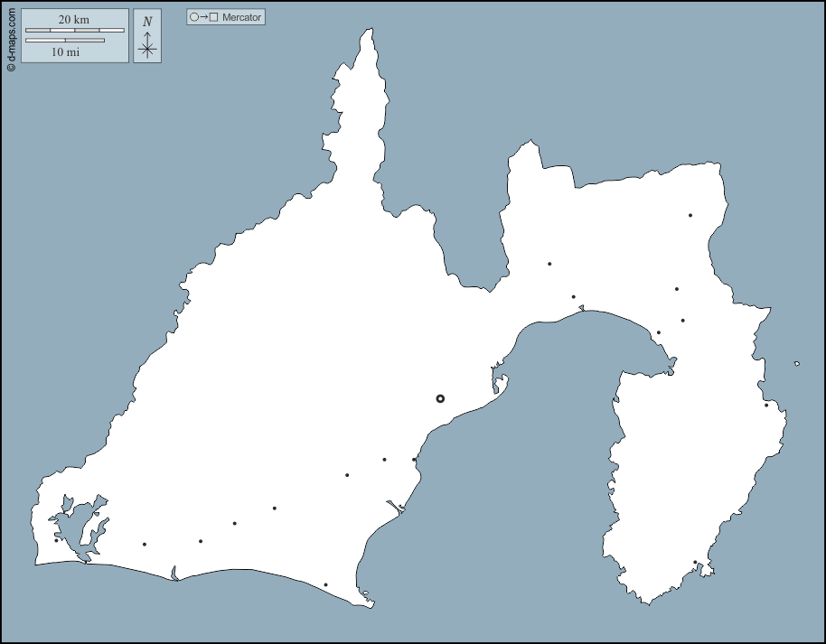Select the Mercator projection label
826x644 pixels.
point(241,17)
